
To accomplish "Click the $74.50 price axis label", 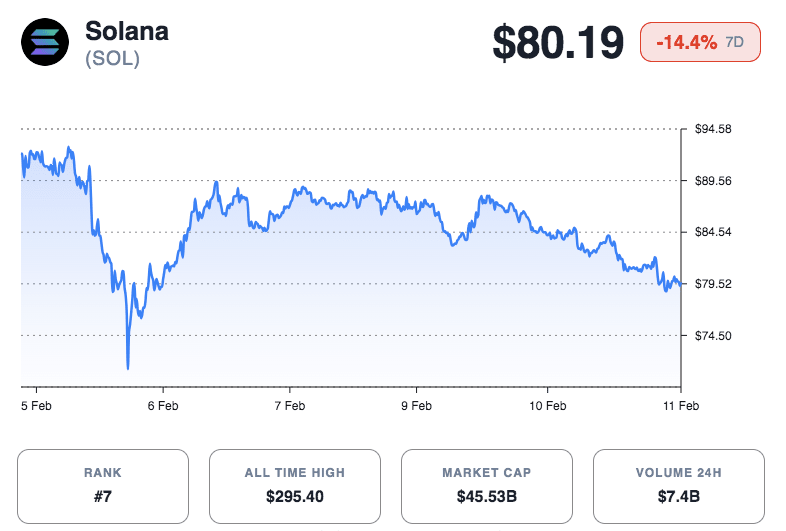I will click(x=714, y=336).
